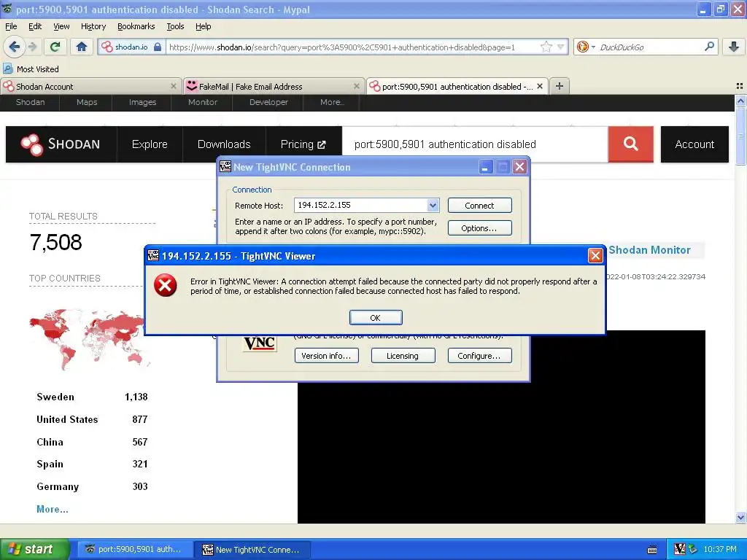Viewport: 747px width, 560px height.
Task: Click the red search magnifier button
Action: tap(631, 144)
